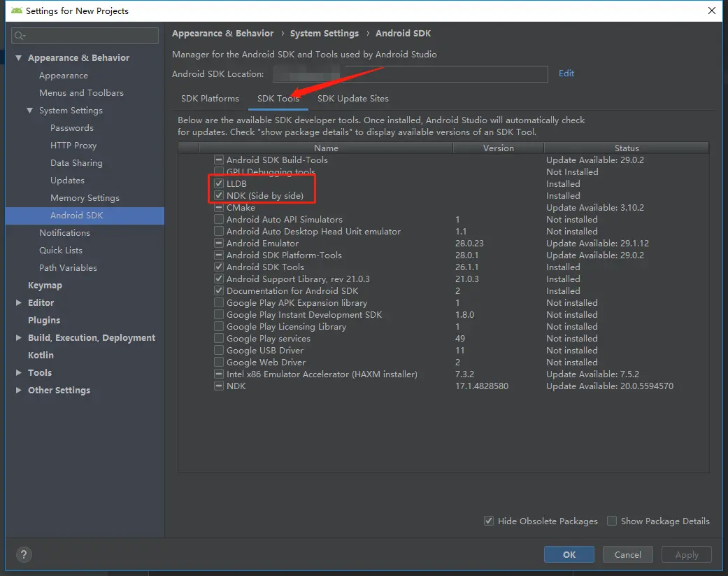
Task: Select HTTP Proxy settings
Action: point(73,146)
